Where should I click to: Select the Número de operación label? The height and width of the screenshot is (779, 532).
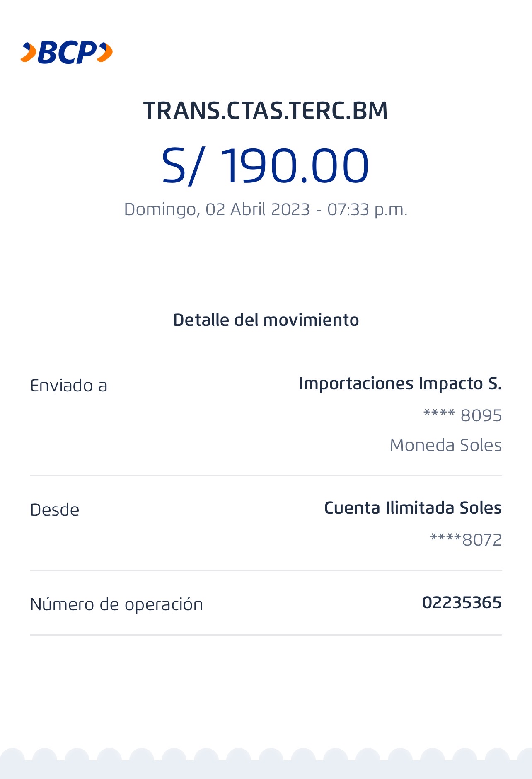[116, 604]
